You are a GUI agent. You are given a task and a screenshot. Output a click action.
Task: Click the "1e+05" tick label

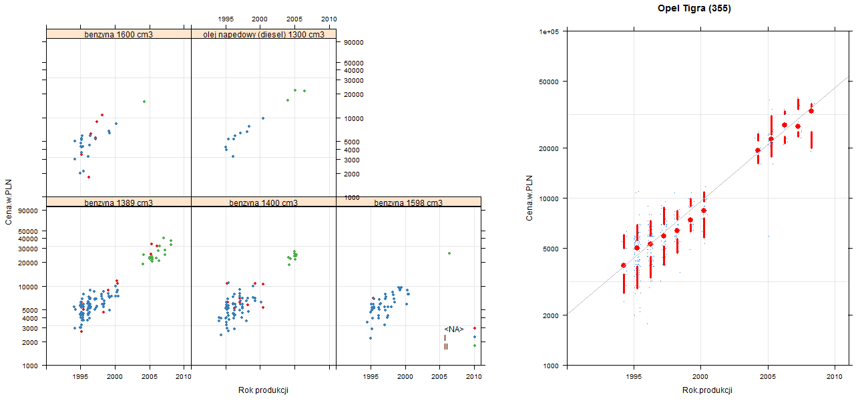pyautogui.click(x=549, y=31)
